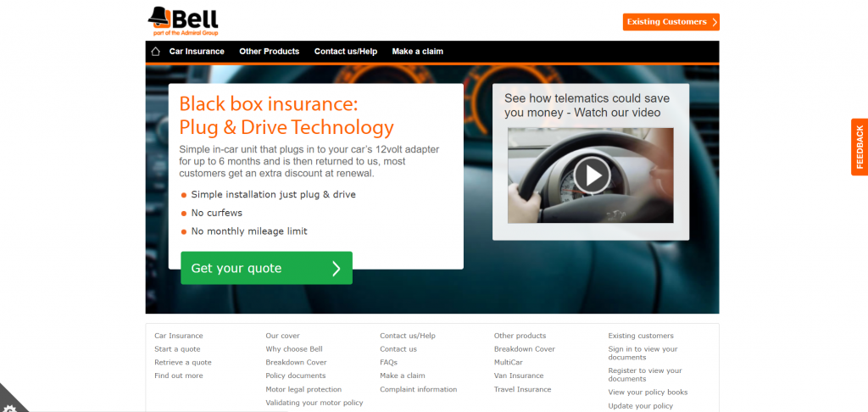Click Breakdown Cover under Our cover
The image size is (868, 412).
click(x=296, y=362)
